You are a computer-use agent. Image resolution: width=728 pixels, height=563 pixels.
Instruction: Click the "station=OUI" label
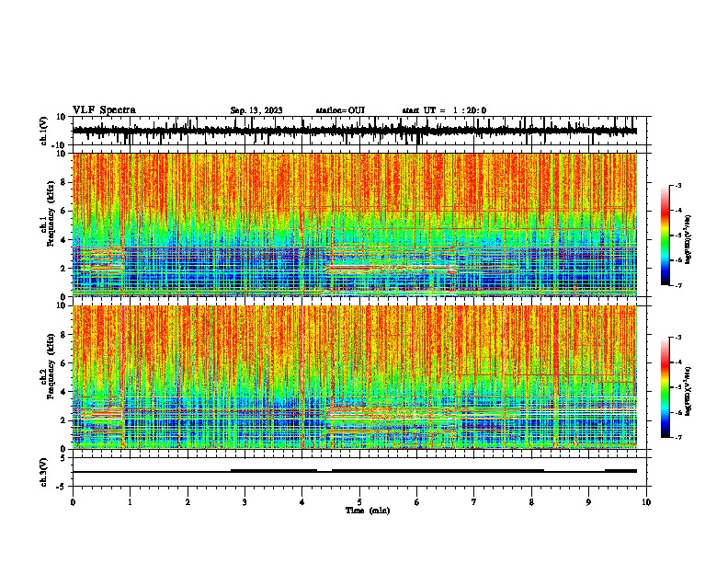pos(340,110)
